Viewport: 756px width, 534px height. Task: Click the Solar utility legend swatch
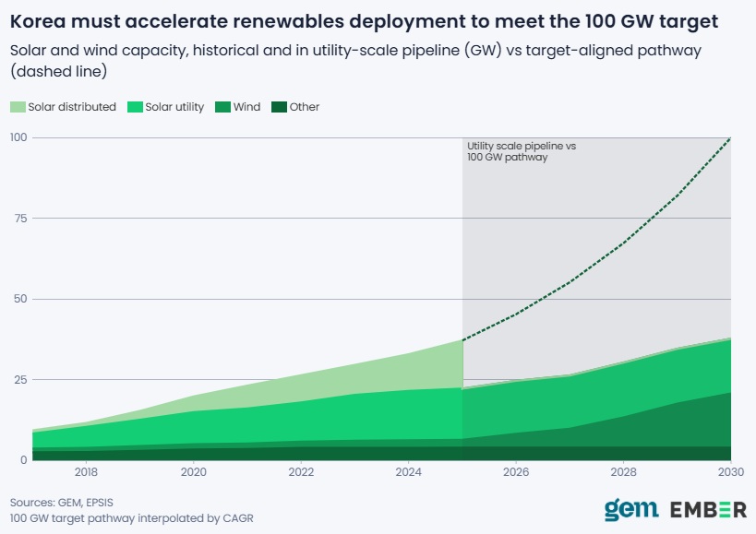[135, 107]
